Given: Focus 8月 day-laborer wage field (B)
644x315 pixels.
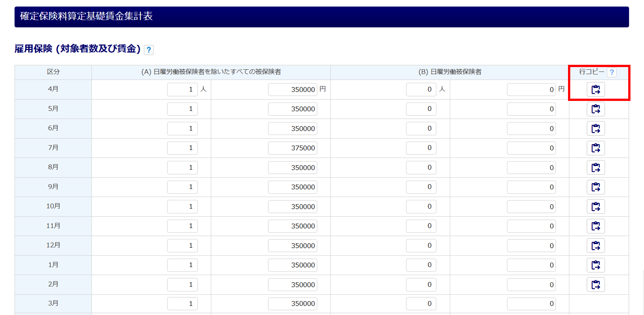Looking at the screenshot, I should tap(531, 167).
